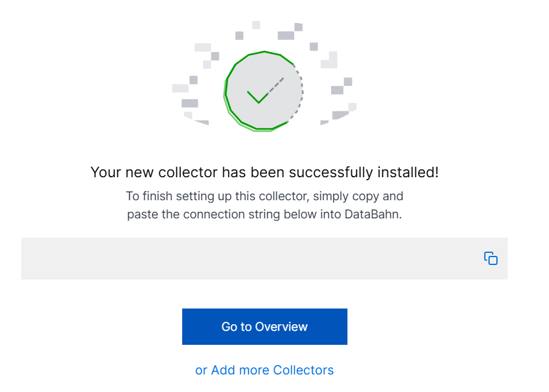Click the words 'simply copy and' in the description
The height and width of the screenshot is (392, 549).
pos(358,197)
